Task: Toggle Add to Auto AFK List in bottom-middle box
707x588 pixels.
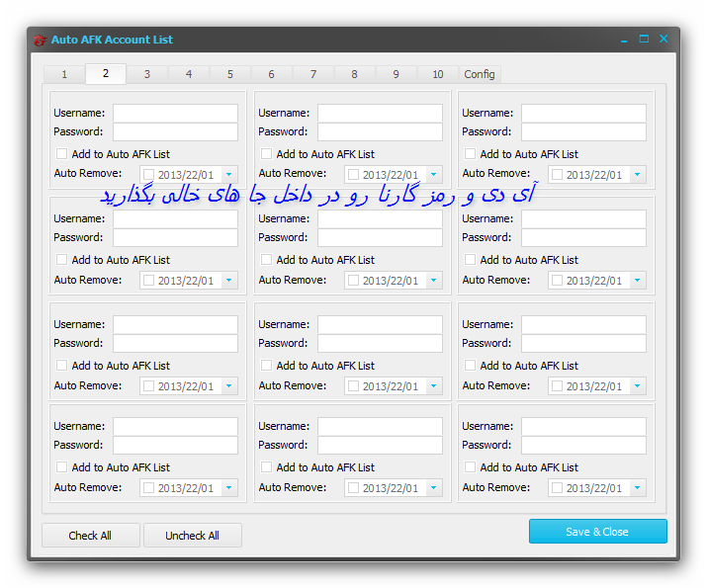Action: (266, 467)
